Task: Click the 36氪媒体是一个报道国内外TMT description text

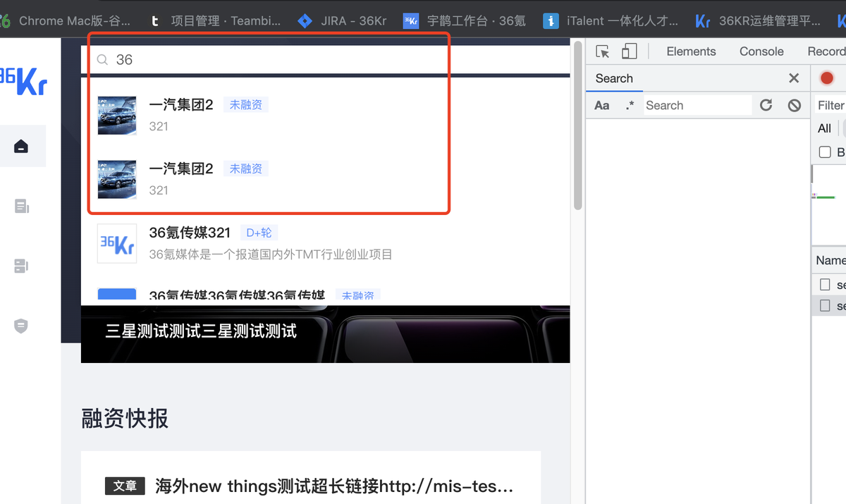Action: click(271, 254)
